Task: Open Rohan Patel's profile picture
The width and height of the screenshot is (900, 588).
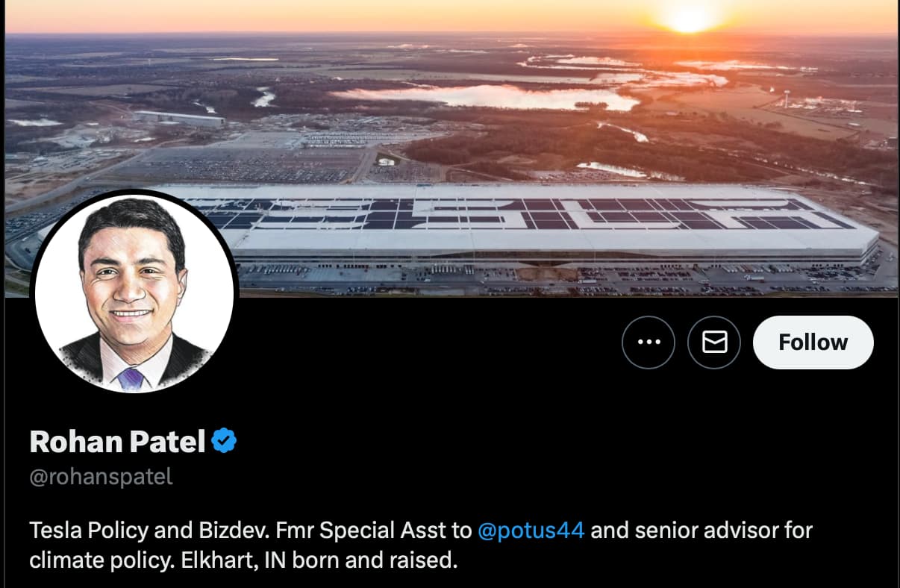Action: 134,293
